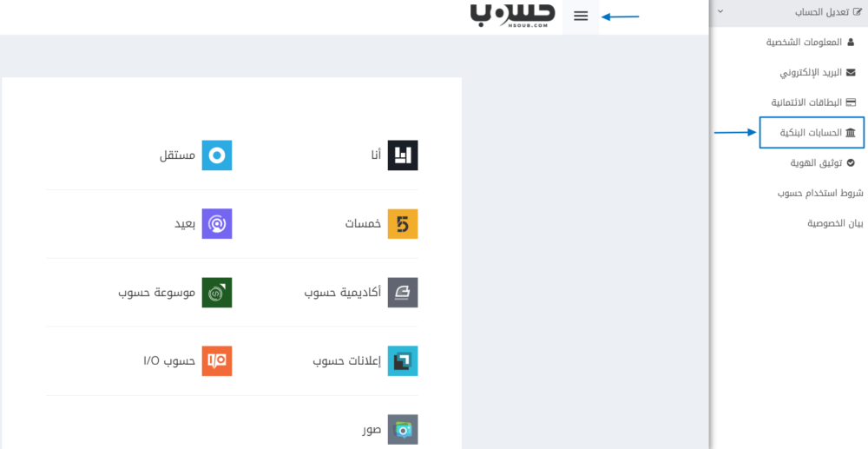
Task: Open the بيان الخصوصية privacy link
Action: pyautogui.click(x=835, y=223)
